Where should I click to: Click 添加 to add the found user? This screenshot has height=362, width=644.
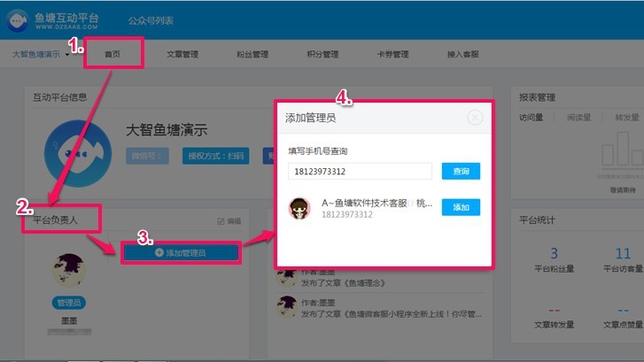461,207
